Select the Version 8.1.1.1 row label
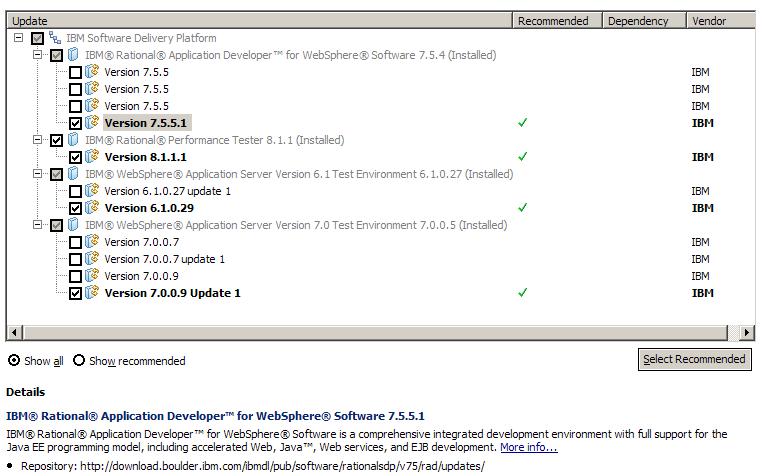This screenshot has width=765, height=476. tap(145, 157)
